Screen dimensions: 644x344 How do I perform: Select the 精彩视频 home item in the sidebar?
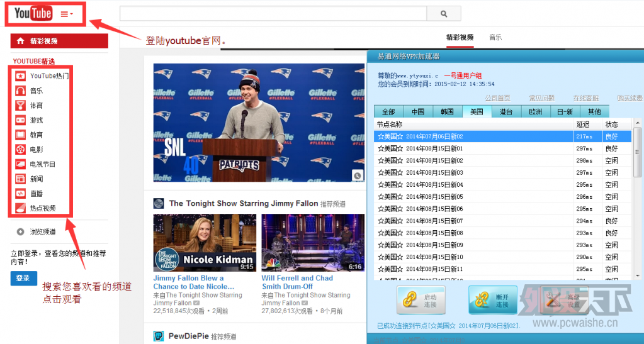pyautogui.click(x=59, y=41)
